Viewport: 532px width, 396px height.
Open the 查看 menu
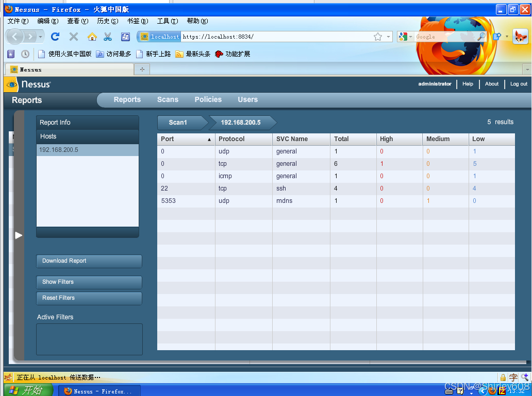pos(78,21)
